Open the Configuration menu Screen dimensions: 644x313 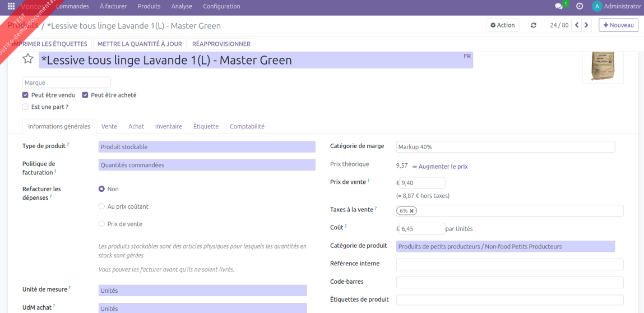(222, 6)
